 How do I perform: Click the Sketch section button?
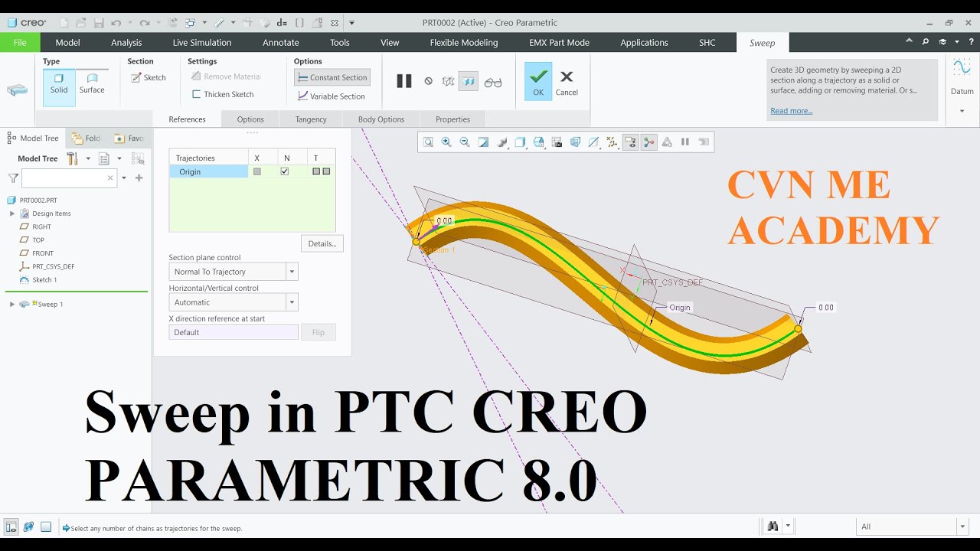coord(149,77)
